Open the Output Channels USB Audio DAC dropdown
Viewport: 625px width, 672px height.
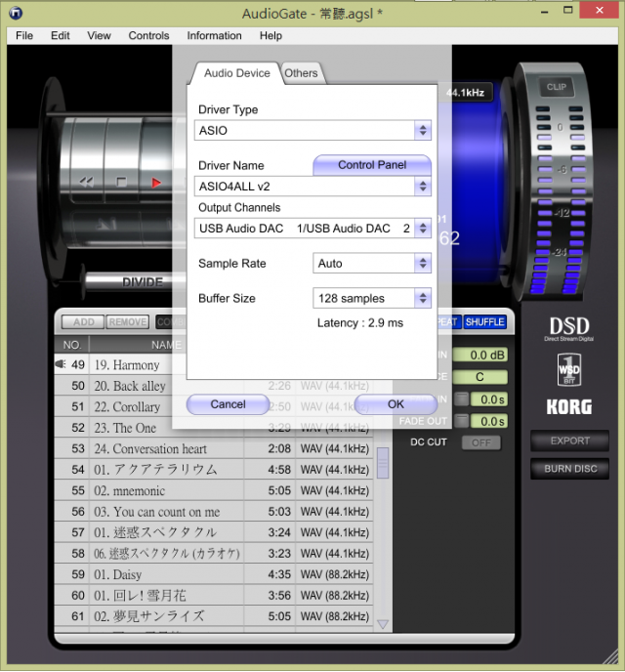[x=312, y=229]
